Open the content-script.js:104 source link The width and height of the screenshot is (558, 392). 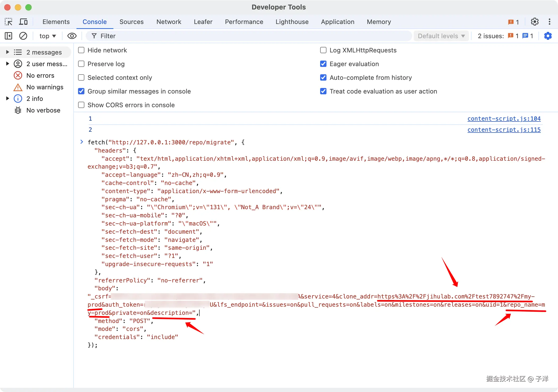pos(504,119)
